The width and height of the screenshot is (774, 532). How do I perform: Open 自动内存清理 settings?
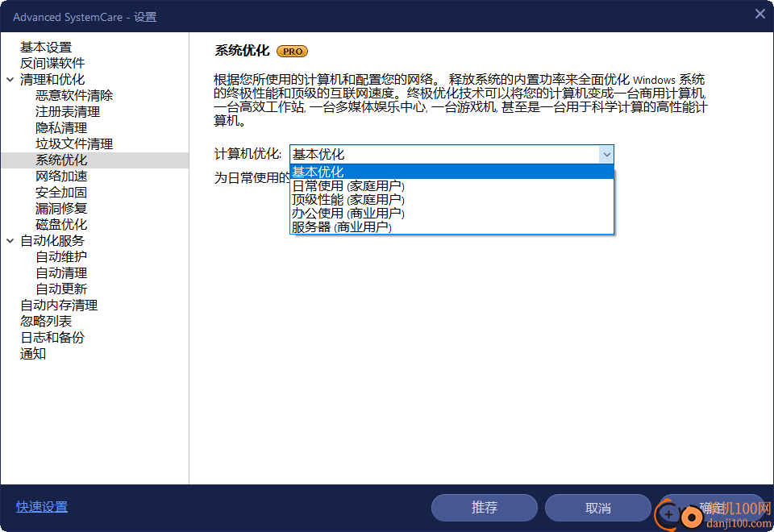pos(59,305)
